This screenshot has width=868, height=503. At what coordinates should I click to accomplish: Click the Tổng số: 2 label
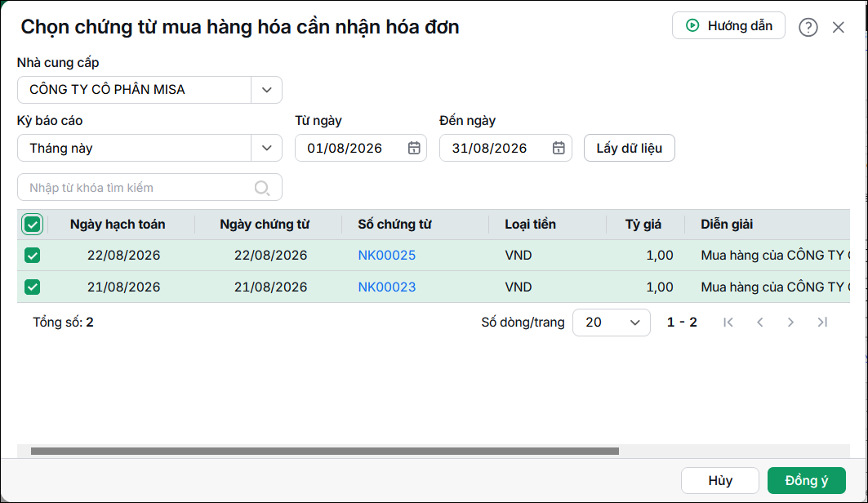[x=63, y=322]
